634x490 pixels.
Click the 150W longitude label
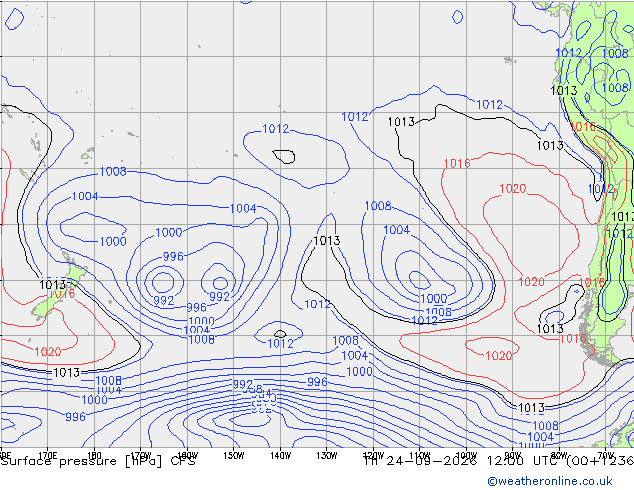(234, 455)
